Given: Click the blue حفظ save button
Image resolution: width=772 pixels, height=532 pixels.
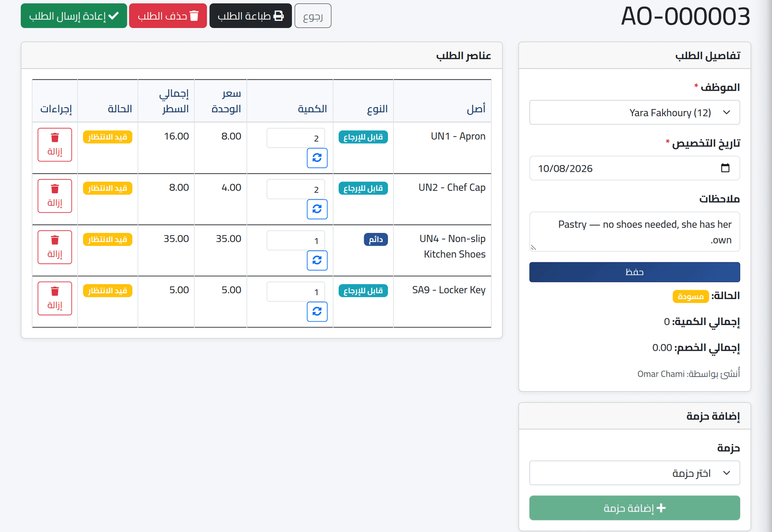Looking at the screenshot, I should click(634, 272).
